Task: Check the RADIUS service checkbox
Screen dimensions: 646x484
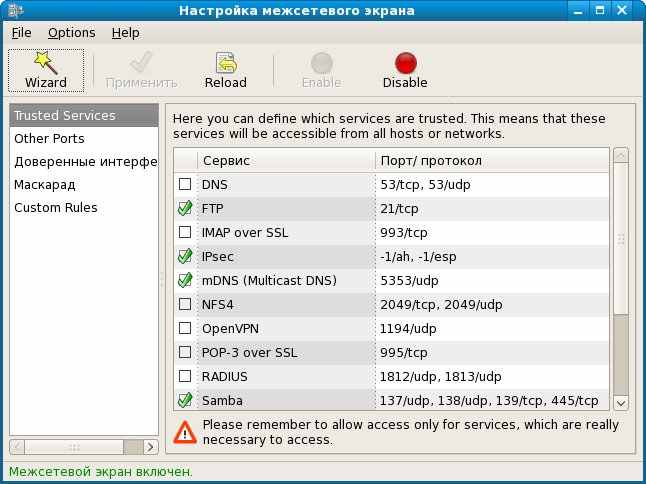Action: click(x=185, y=376)
